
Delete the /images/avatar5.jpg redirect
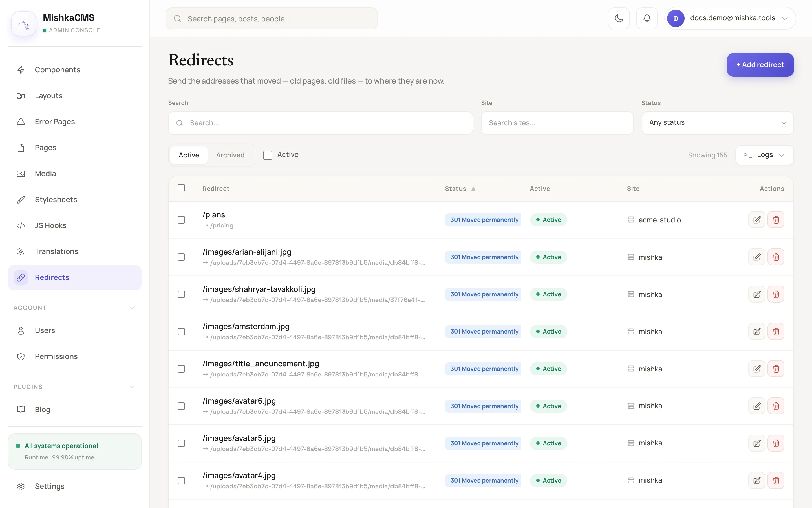[x=776, y=443]
